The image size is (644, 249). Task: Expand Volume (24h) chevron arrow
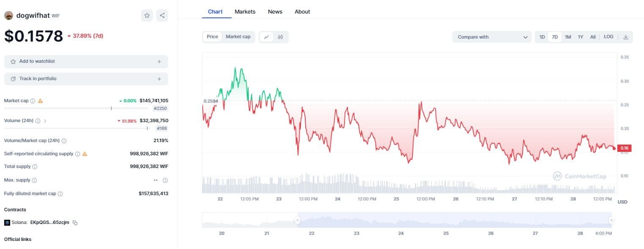click(x=45, y=121)
